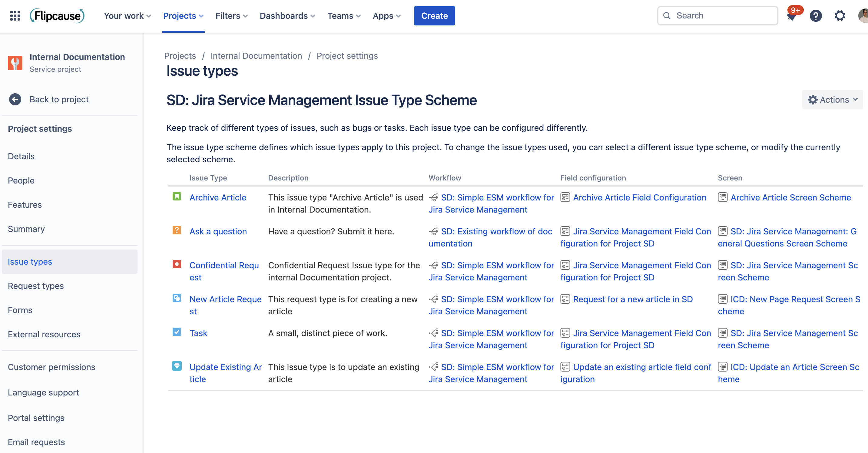Click the Internal Documentation project icon

click(x=15, y=63)
